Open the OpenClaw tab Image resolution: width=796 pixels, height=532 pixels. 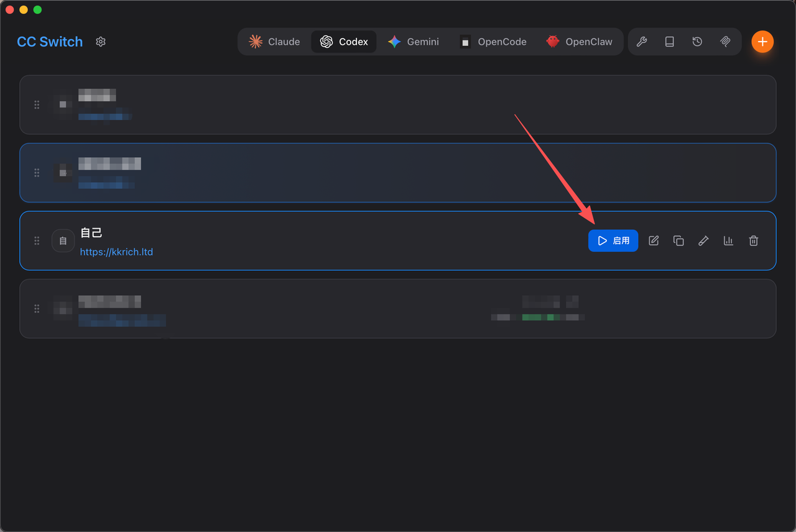(579, 42)
